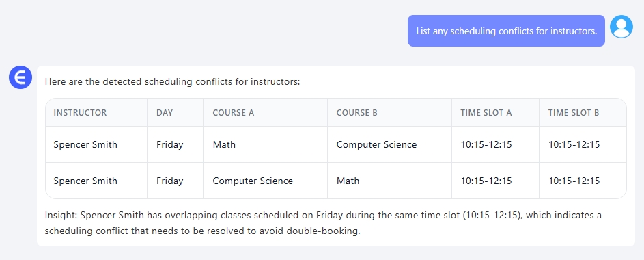Click the DAY column header
644x260 pixels.
click(x=165, y=113)
